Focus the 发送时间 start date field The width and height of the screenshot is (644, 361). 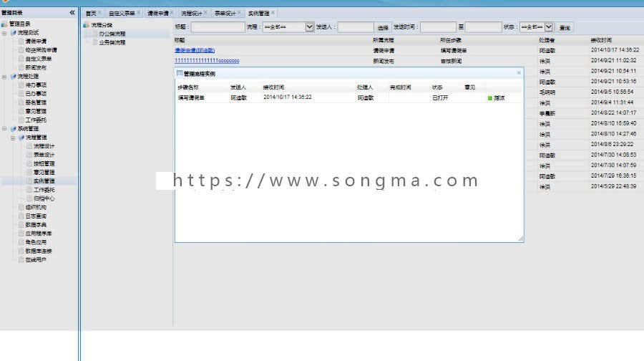tap(438, 27)
